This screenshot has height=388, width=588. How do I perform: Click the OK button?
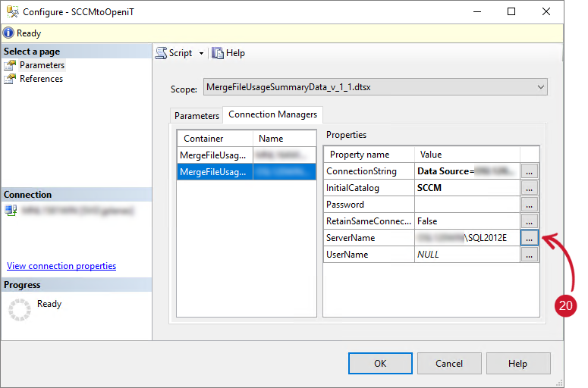pyautogui.click(x=380, y=363)
